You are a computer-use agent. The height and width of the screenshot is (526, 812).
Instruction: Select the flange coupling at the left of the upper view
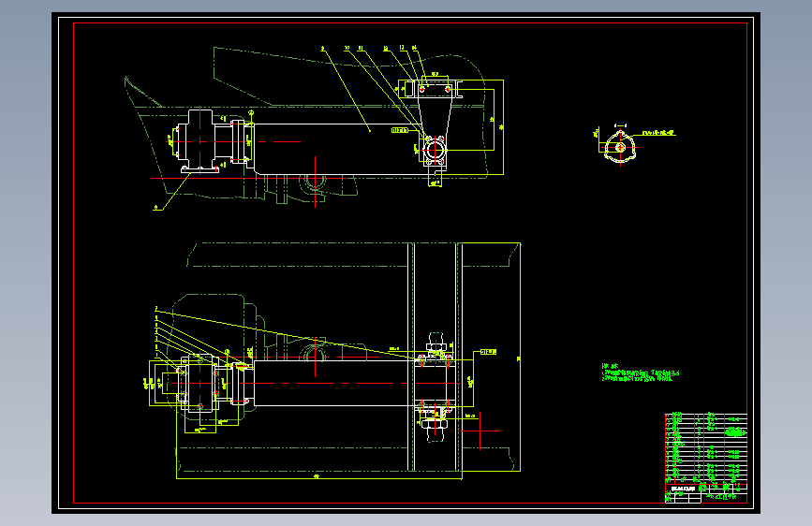200,140
